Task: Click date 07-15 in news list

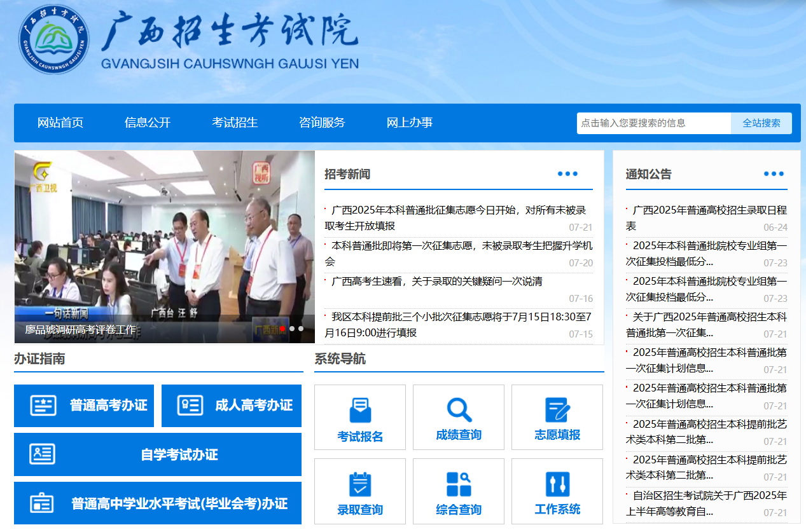Action: (x=581, y=334)
